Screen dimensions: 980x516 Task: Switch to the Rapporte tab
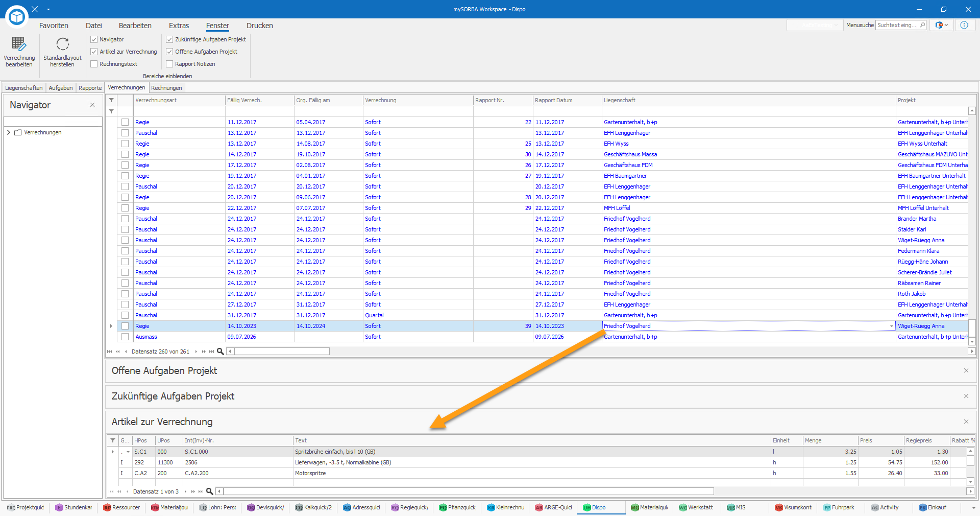pyautogui.click(x=90, y=88)
